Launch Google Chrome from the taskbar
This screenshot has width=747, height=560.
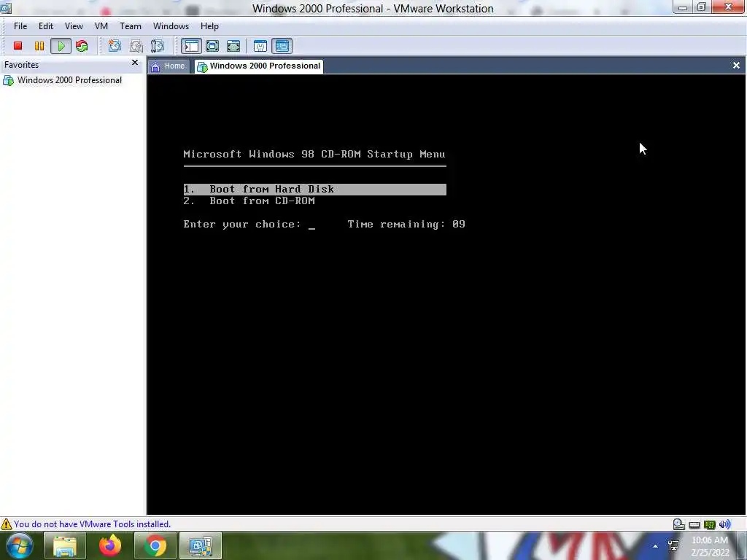[x=155, y=545]
